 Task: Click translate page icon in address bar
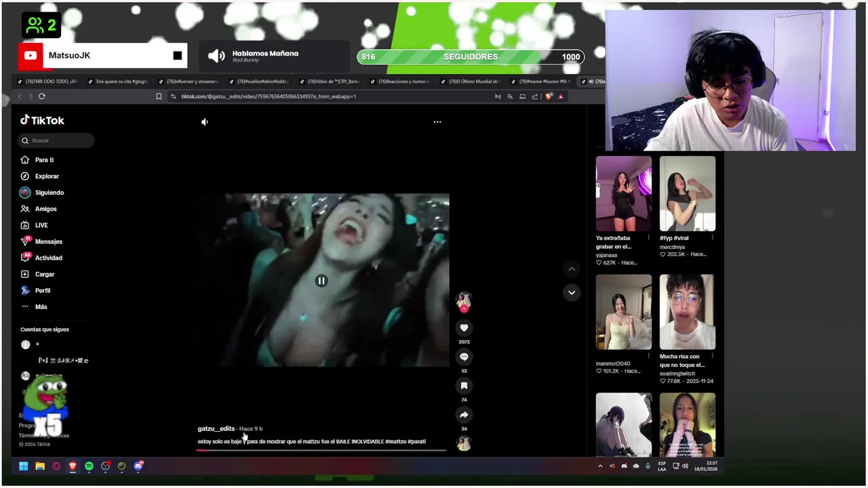pos(510,96)
